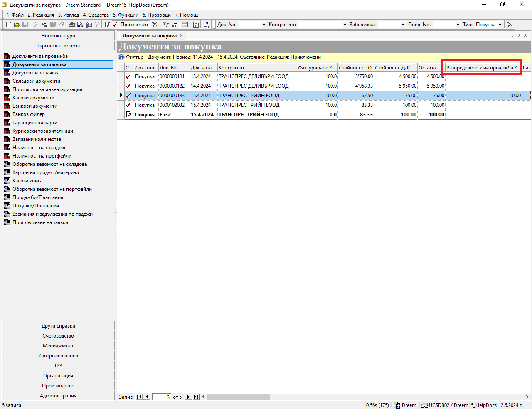Click the Open folder toolbar icon
The height and width of the screenshot is (409, 532).
point(17,25)
